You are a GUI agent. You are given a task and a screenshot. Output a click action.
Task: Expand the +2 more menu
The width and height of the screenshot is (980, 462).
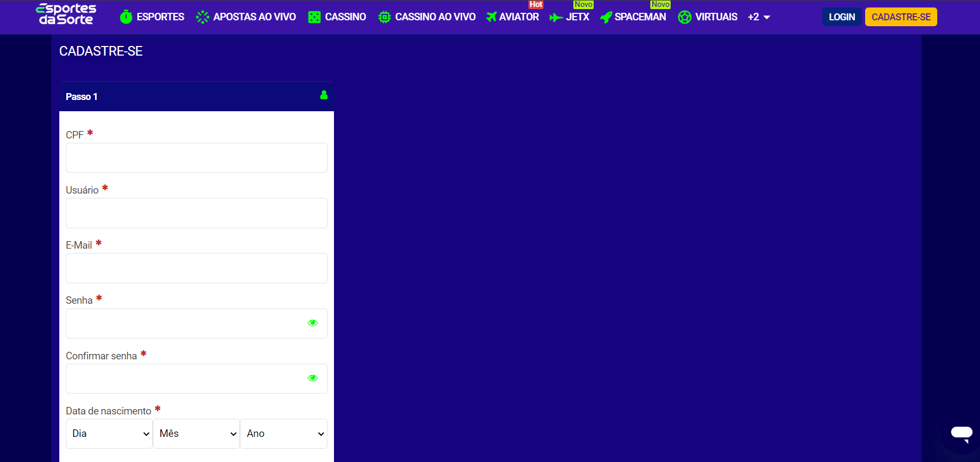[x=759, y=17]
